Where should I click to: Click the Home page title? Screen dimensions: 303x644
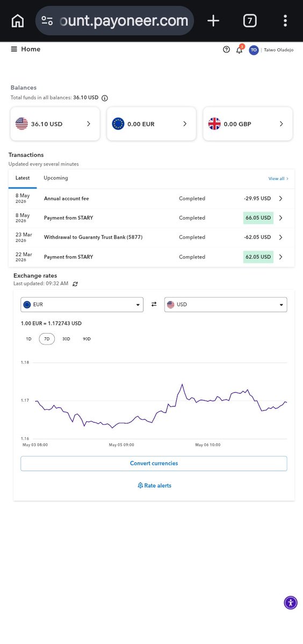(31, 49)
